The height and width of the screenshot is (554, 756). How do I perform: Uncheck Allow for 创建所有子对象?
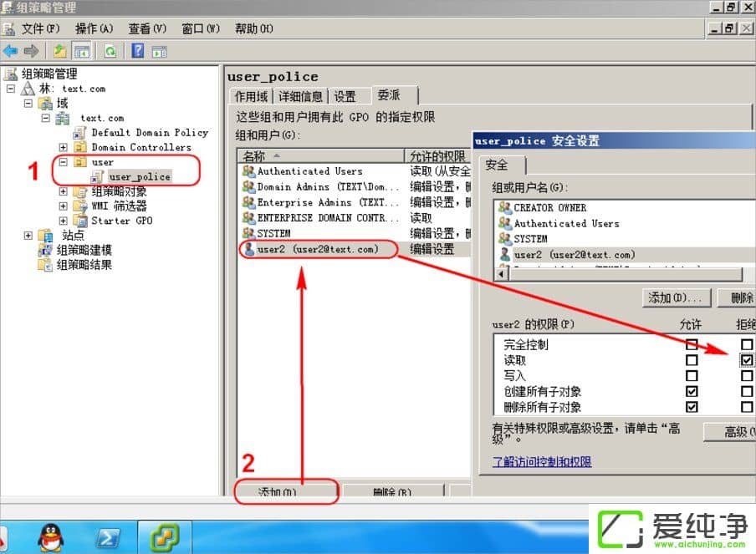[x=692, y=391]
